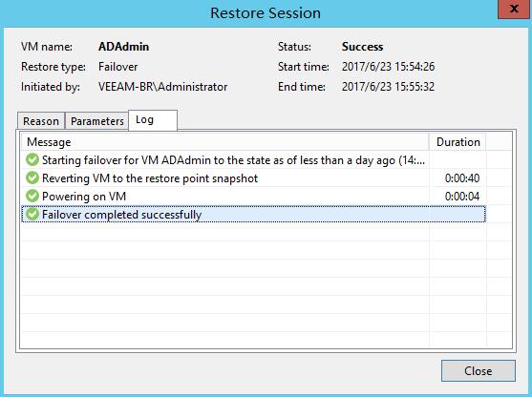Sort by the Message column header
Image resolution: width=532 pixels, height=397 pixels.
pos(225,142)
